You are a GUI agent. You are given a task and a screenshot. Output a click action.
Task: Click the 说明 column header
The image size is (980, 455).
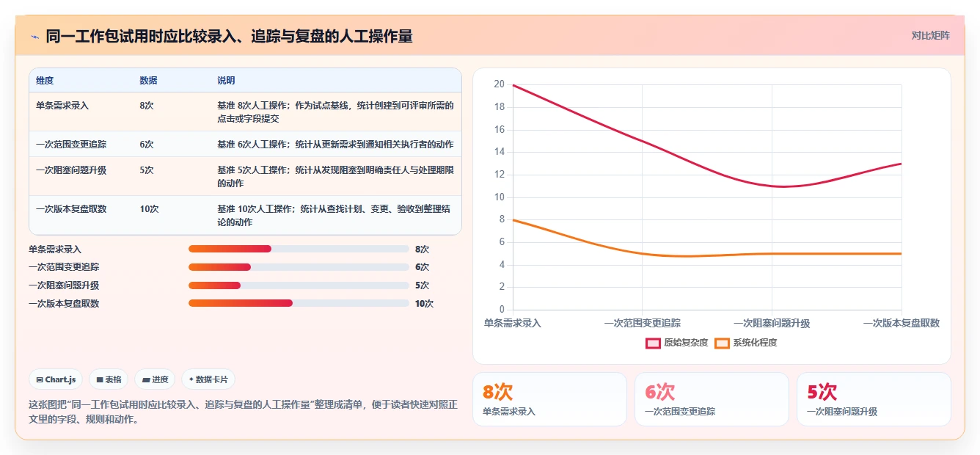click(x=226, y=81)
